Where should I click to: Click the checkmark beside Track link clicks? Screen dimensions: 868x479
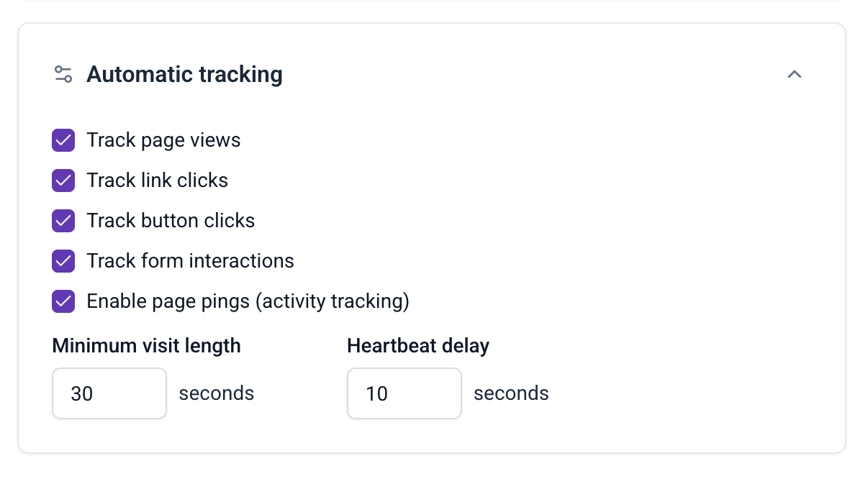point(63,181)
